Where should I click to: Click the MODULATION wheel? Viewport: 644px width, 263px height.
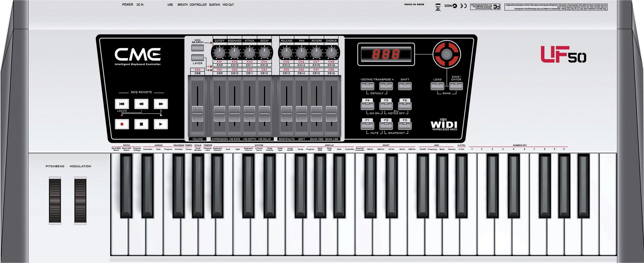(80, 200)
